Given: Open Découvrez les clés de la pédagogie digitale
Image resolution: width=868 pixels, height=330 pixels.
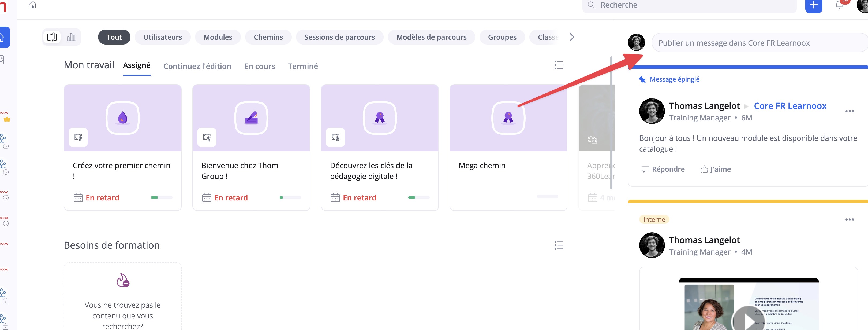Looking at the screenshot, I should tap(371, 171).
